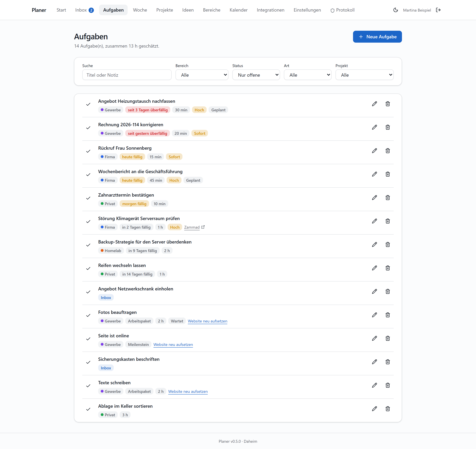Viewport: 476px width, 449px height.
Task: Mark Rückruf Frau Sonnenberg as done
Action: point(88,151)
